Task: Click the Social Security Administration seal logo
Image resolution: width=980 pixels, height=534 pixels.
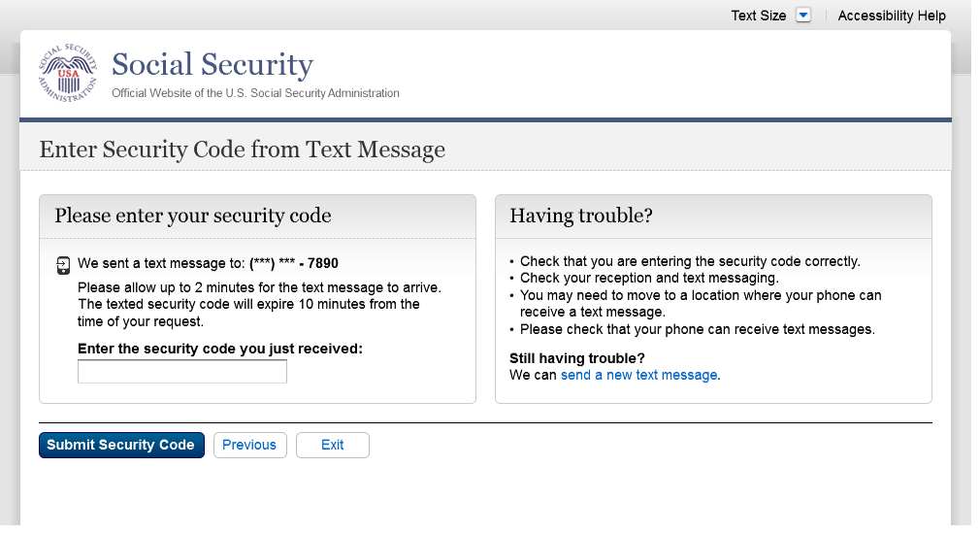Action: point(68,73)
